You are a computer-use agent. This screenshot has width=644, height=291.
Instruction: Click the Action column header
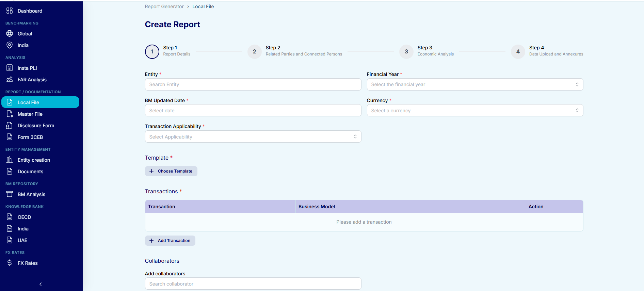point(536,207)
